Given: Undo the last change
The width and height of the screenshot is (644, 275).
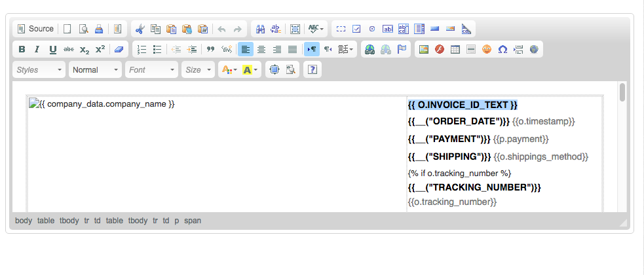Looking at the screenshot, I should (222, 29).
